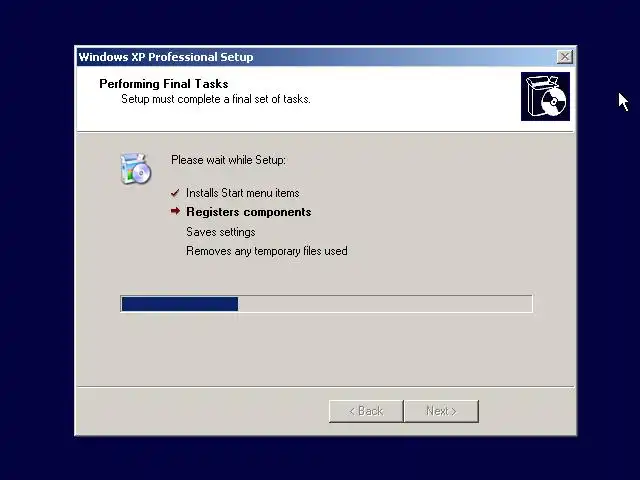Close the Windows XP Professional Setup dialog
This screenshot has width=640, height=480.
(x=564, y=57)
